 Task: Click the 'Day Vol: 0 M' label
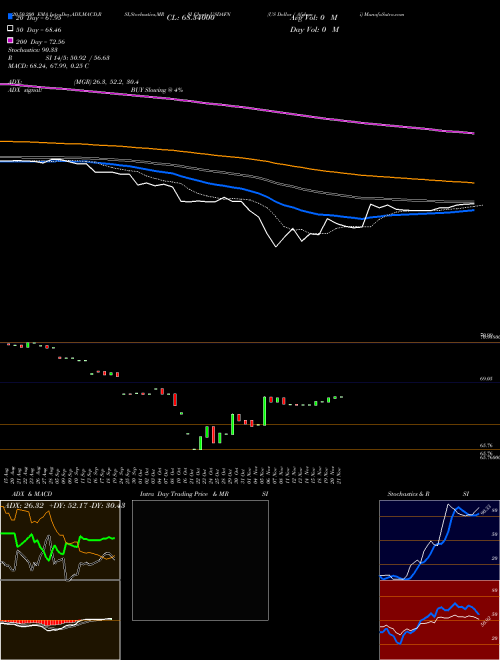(x=314, y=30)
